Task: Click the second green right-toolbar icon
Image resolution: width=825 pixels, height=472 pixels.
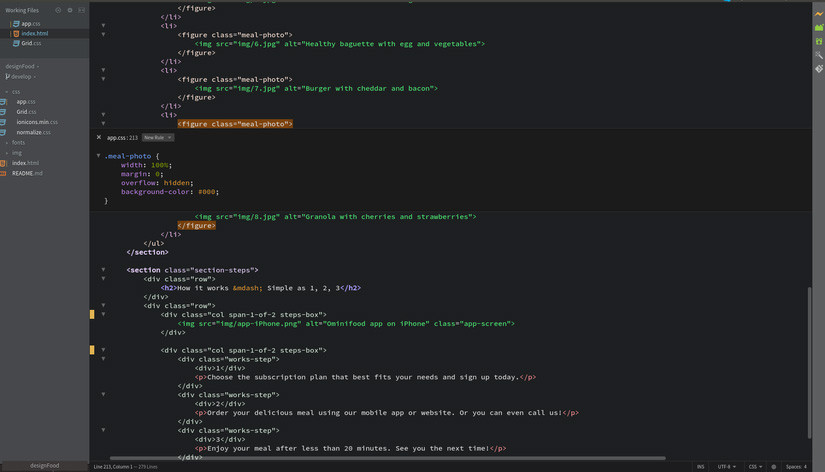Action: coord(819,41)
